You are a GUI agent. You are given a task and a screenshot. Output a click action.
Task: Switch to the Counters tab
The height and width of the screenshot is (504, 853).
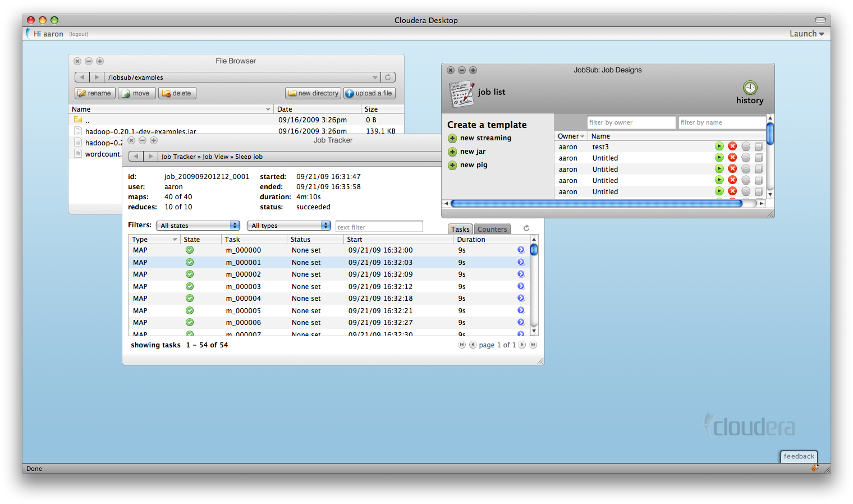tap(492, 229)
